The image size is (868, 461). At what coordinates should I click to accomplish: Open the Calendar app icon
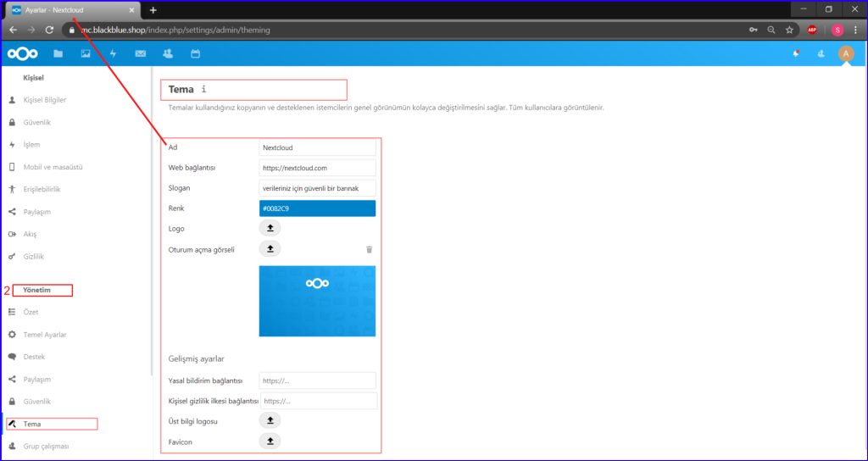click(195, 53)
